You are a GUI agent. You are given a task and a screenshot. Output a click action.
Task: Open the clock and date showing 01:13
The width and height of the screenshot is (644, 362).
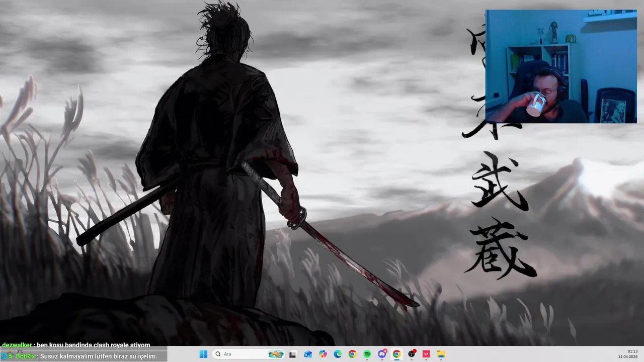coord(628,354)
